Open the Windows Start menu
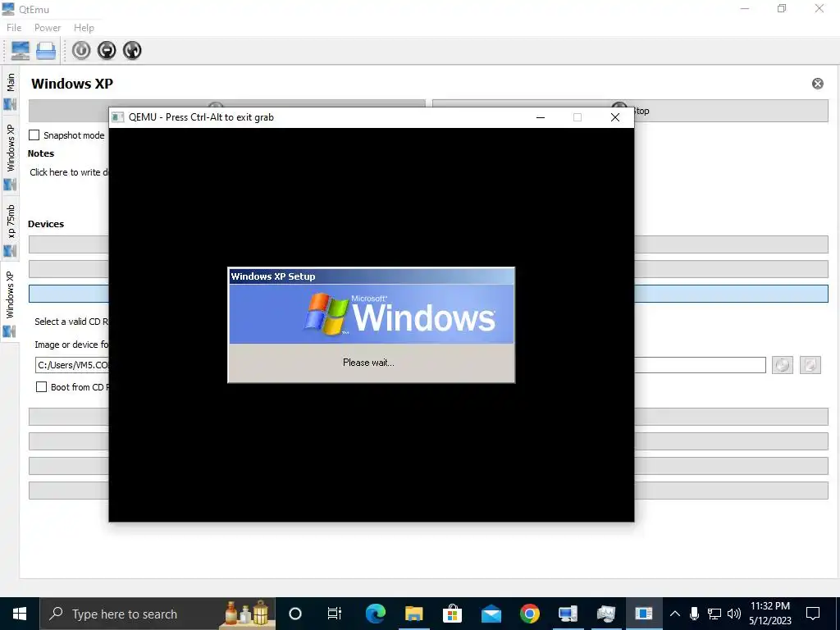Screen dimensions: 840x630 tap(20, 614)
